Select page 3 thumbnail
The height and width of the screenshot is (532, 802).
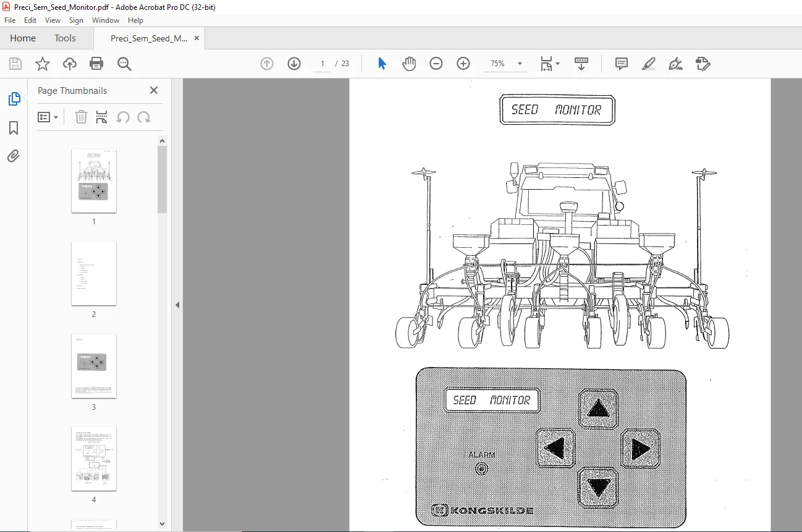point(94,366)
